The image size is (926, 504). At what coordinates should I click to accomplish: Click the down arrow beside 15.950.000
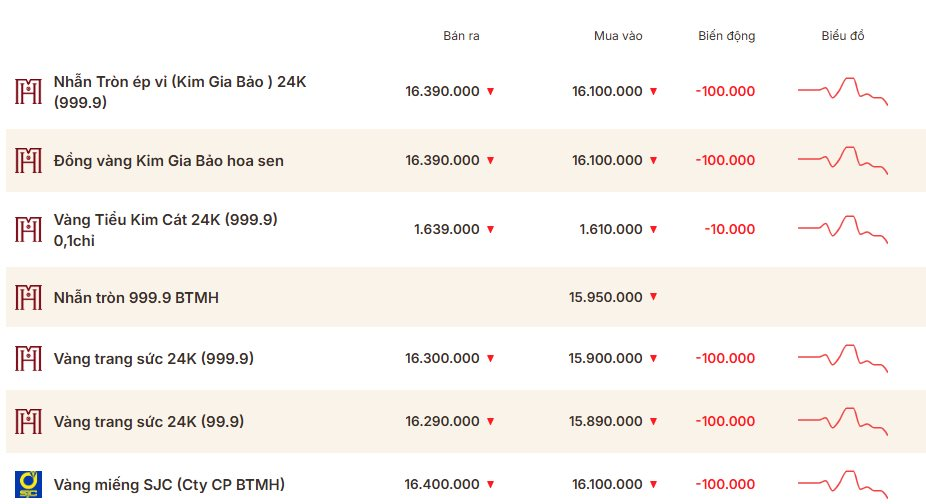click(x=653, y=297)
